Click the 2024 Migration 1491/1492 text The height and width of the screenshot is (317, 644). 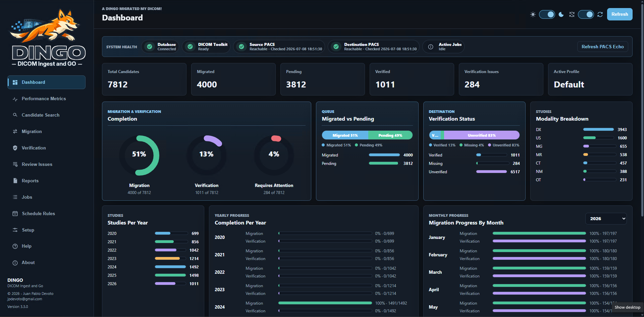point(391,303)
